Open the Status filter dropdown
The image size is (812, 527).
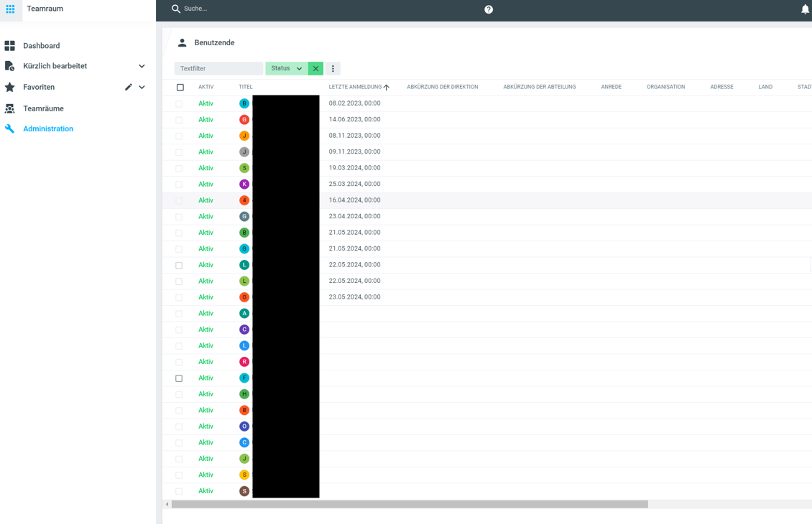287,69
